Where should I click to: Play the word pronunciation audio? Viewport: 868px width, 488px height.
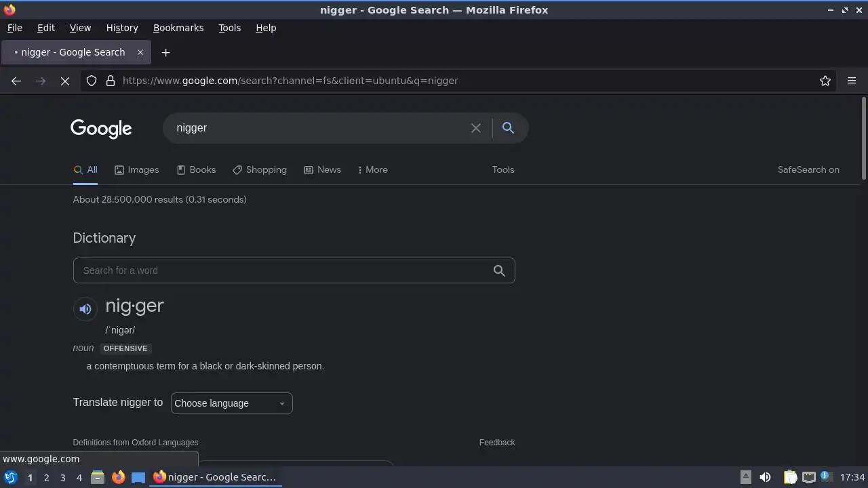[85, 309]
